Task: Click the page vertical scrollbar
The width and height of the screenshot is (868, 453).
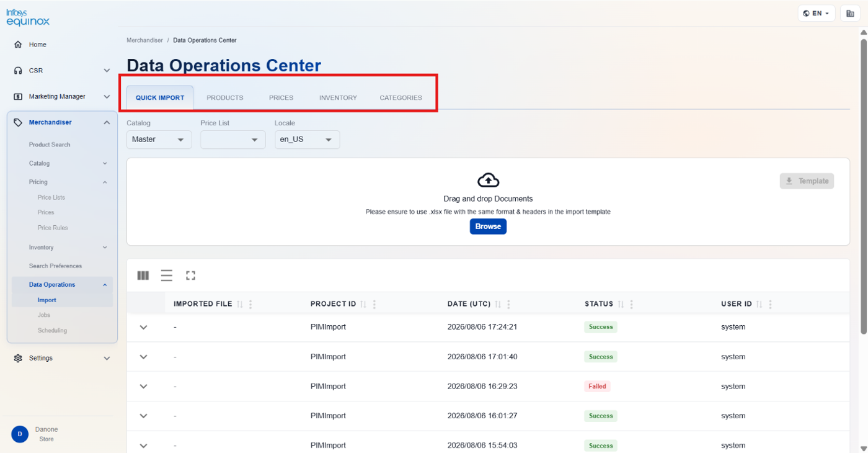Action: coord(863,186)
